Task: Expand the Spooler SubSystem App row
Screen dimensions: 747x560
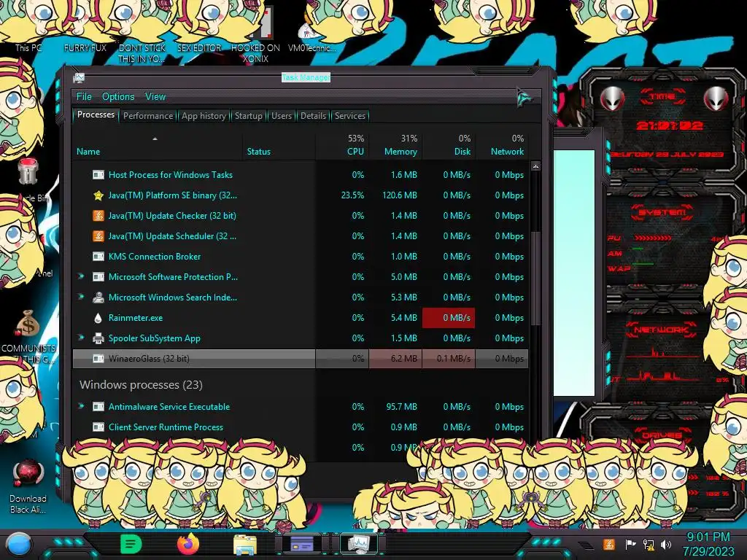Action: pos(81,338)
